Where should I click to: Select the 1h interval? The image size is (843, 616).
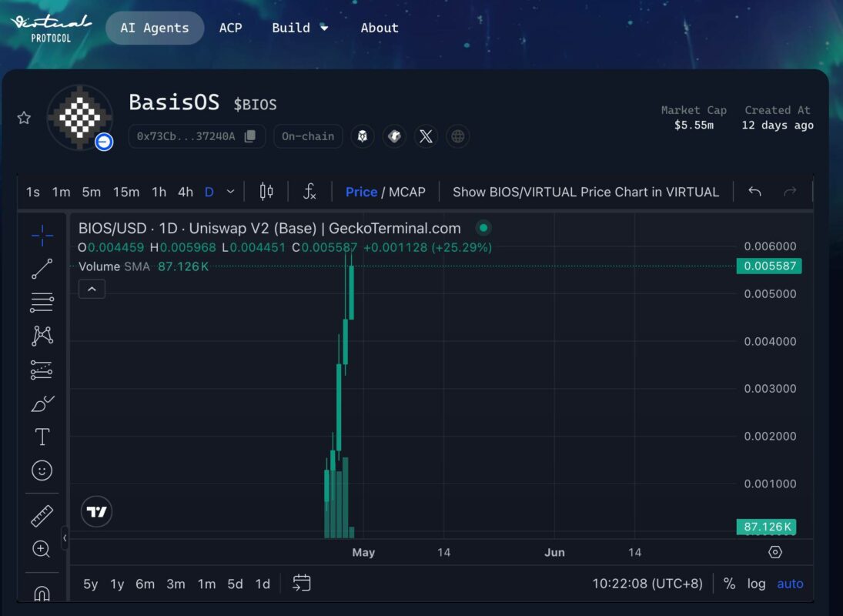159,192
